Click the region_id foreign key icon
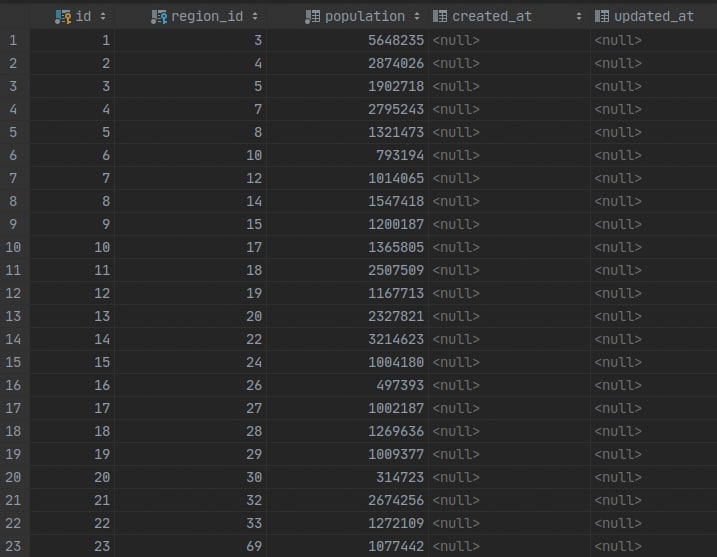This screenshot has height=557, width=717. click(x=159, y=17)
